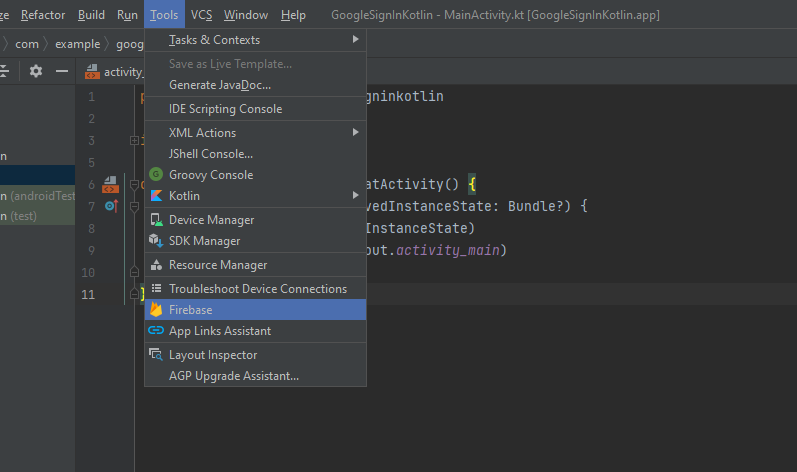Open XML Actions submenu

click(x=255, y=133)
